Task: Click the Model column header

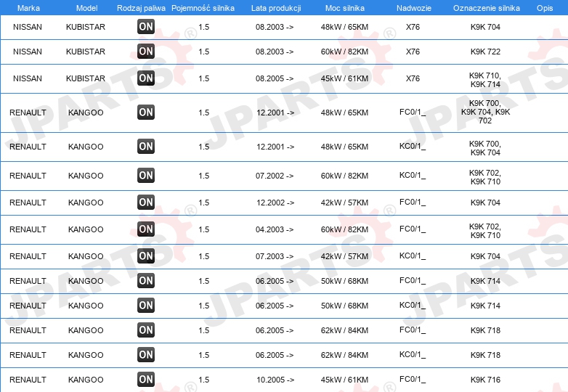Action: point(86,8)
